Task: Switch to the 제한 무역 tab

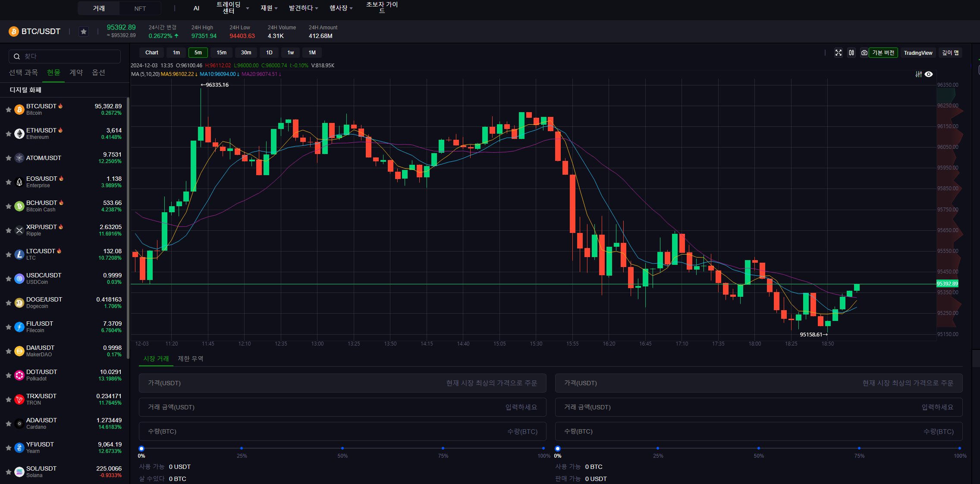Action: 190,358
